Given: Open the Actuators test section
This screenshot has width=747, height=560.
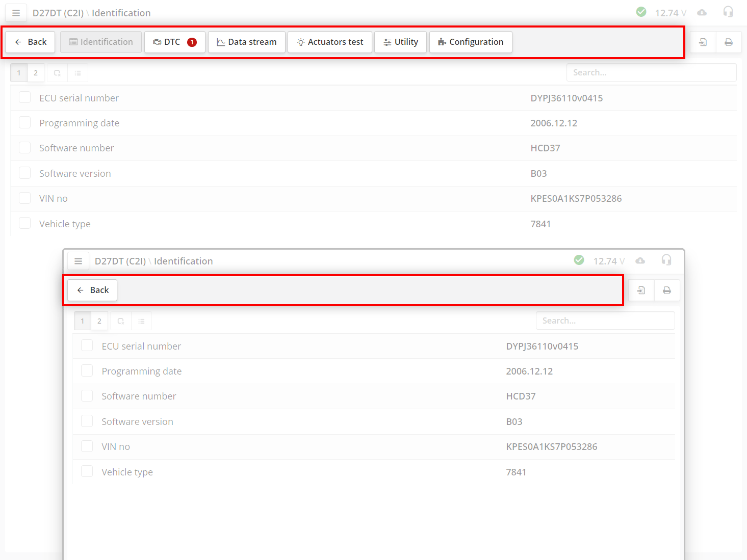Looking at the screenshot, I should (329, 42).
